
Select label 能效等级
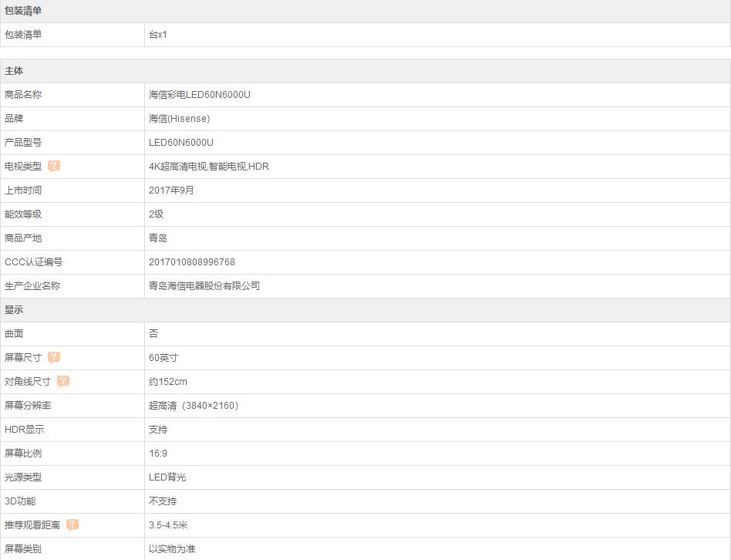click(x=23, y=214)
